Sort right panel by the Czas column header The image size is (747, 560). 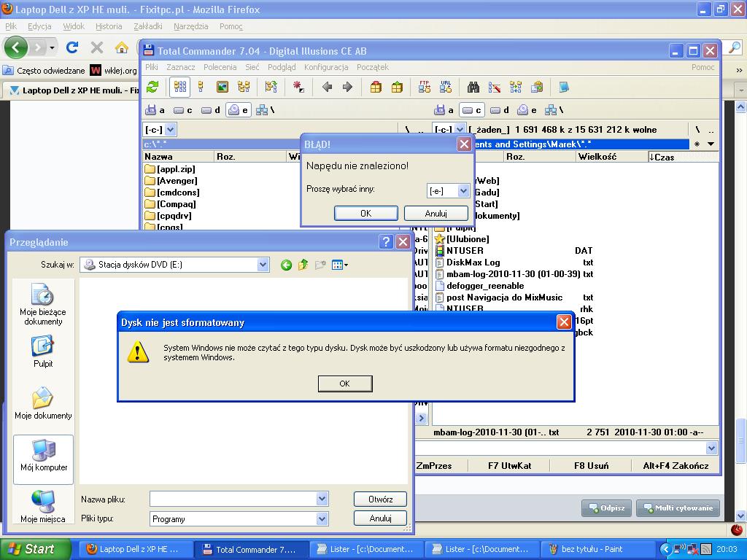pos(683,157)
